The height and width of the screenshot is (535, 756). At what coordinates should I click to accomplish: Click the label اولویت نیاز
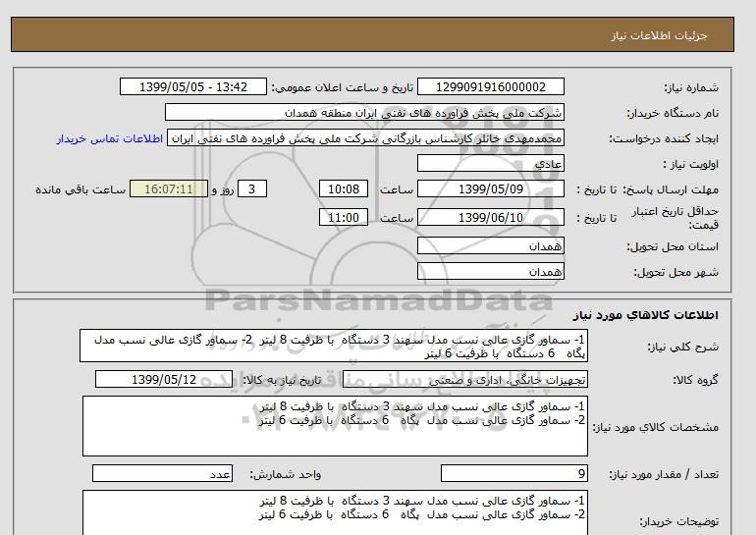691,164
